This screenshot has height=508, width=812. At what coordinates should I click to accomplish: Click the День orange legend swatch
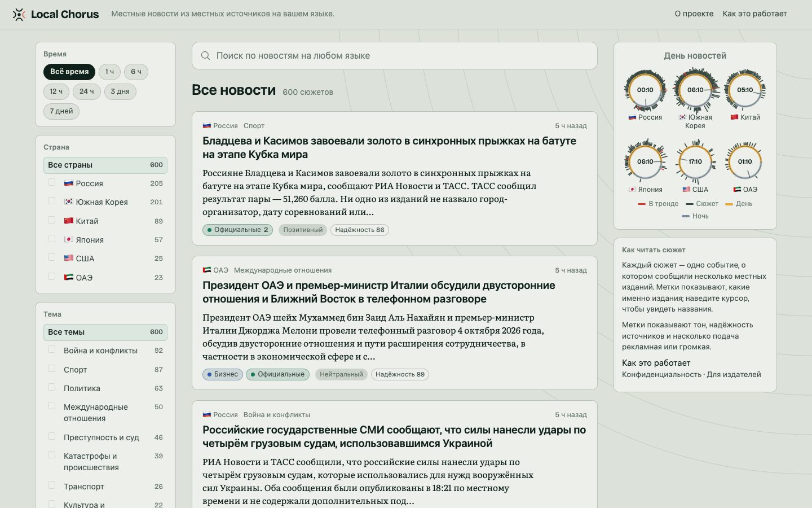point(729,204)
